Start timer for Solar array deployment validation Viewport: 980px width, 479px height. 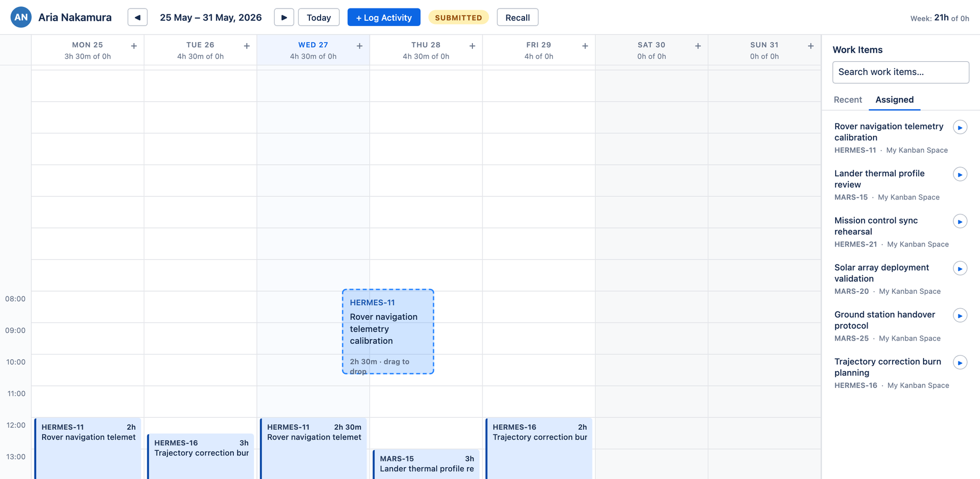click(x=960, y=268)
